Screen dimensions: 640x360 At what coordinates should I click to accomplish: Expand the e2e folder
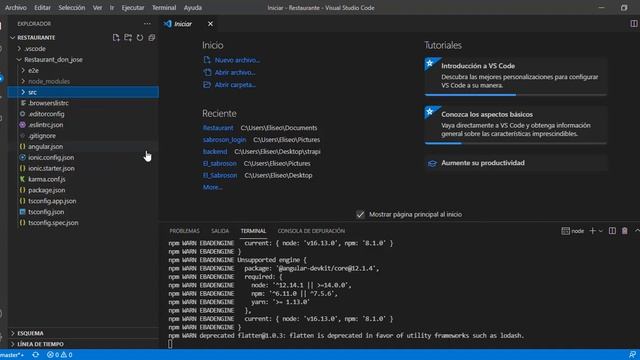point(83,70)
